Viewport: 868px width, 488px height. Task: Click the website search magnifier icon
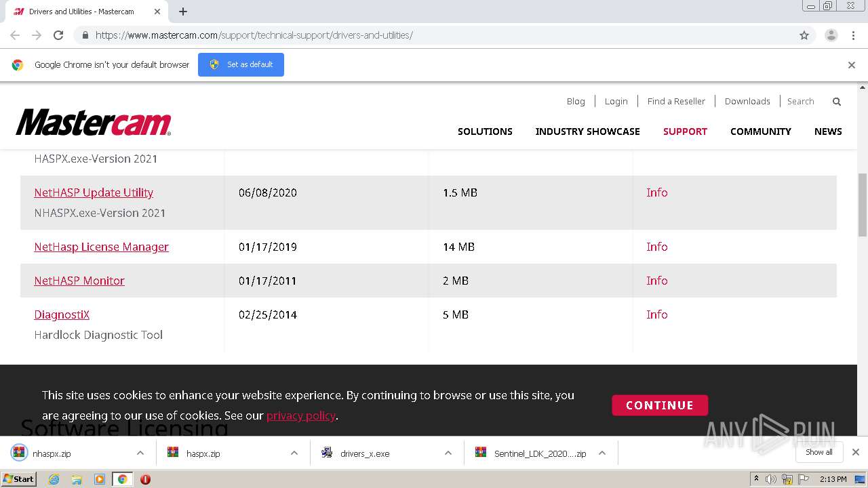tap(837, 102)
